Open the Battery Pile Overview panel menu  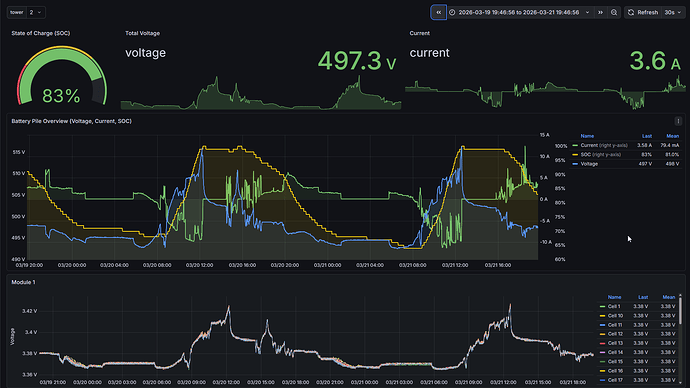point(678,121)
